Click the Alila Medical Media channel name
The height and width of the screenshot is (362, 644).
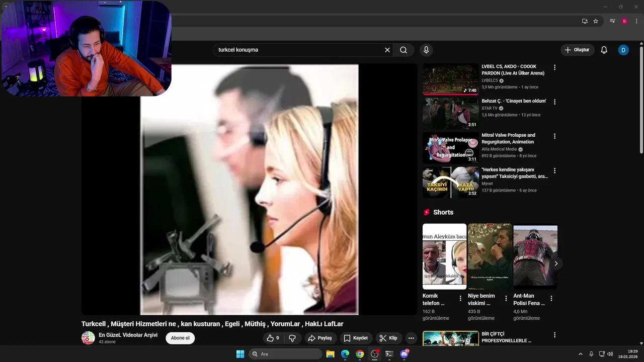(x=499, y=149)
